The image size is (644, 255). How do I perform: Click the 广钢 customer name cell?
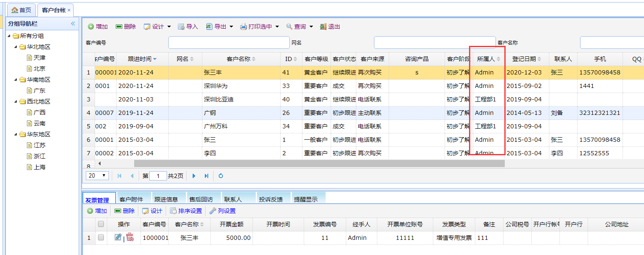tap(241, 113)
